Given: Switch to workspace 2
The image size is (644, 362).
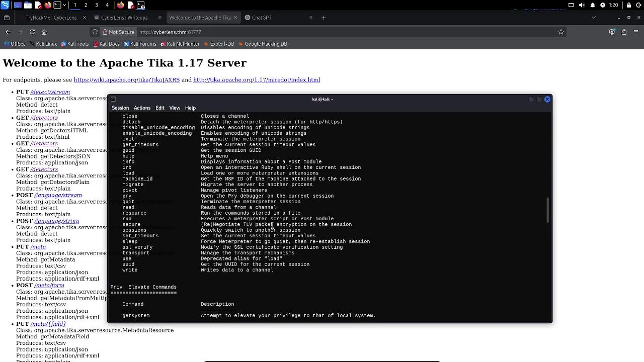Looking at the screenshot, I should (x=86, y=5).
